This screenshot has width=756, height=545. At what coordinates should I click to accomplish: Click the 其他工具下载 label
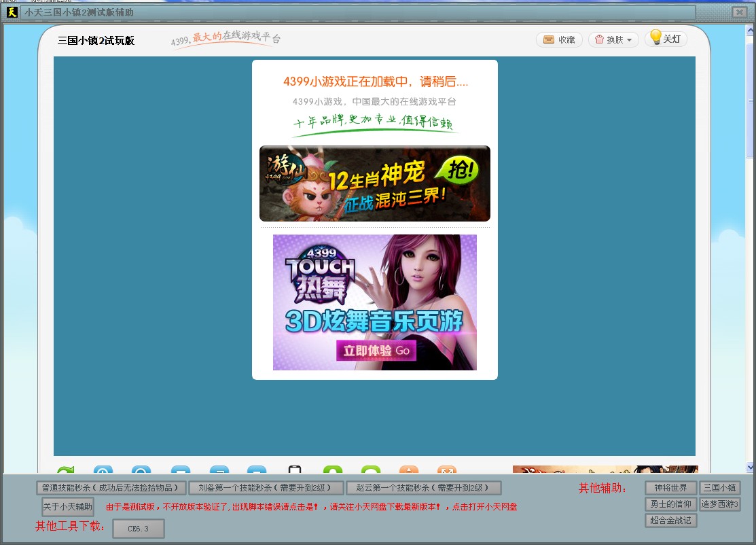click(71, 526)
